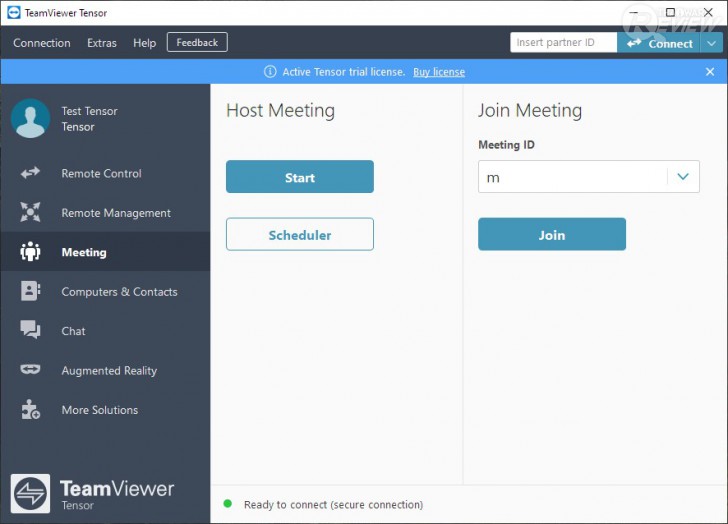This screenshot has height=524, width=728.
Task: Maximize the TeamViewer Tensor window
Action: pos(670,12)
